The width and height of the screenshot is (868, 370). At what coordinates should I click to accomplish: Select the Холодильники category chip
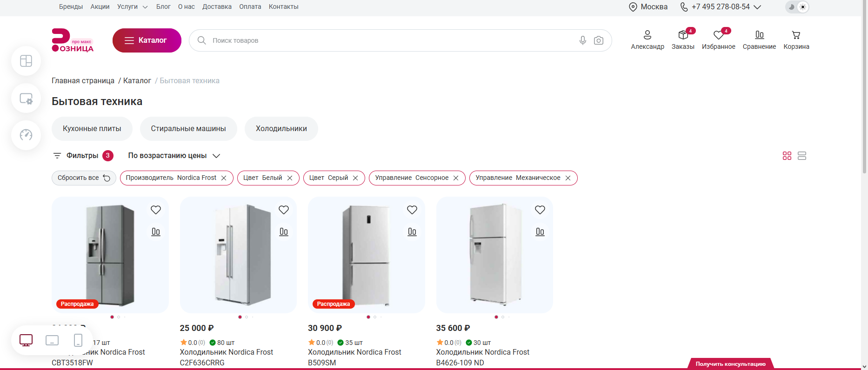[281, 129]
